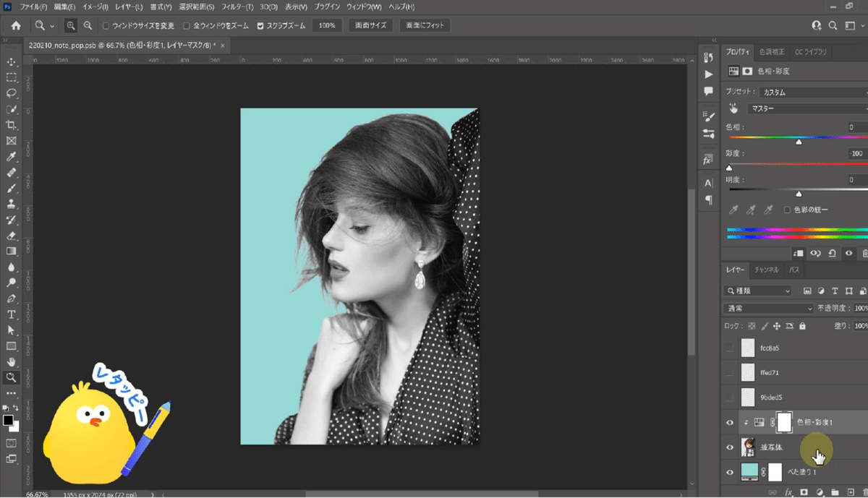Open the イメージ(I) menu

94,7
